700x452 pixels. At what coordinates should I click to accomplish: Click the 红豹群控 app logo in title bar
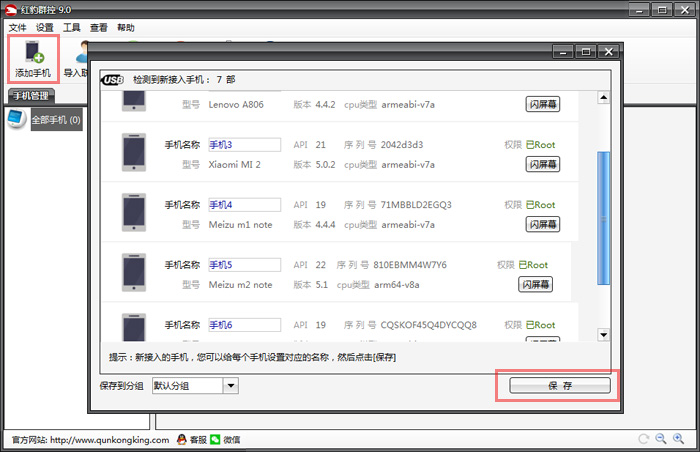[11, 10]
